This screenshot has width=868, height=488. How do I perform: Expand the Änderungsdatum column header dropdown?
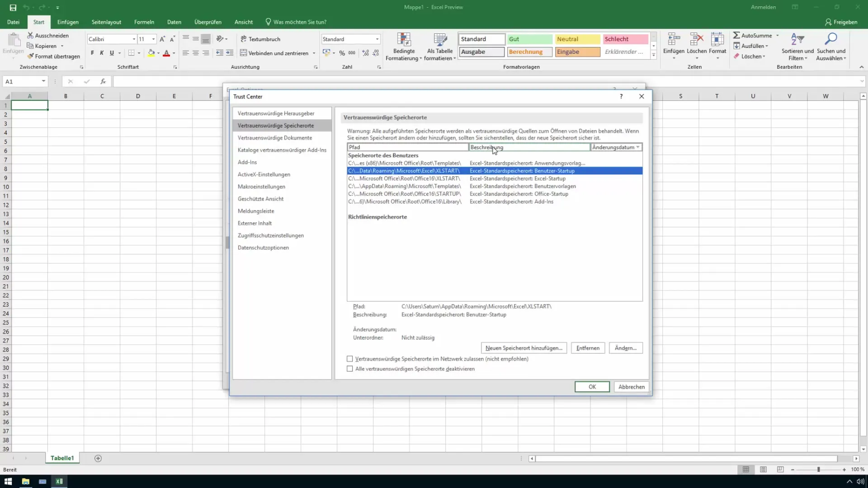click(638, 147)
